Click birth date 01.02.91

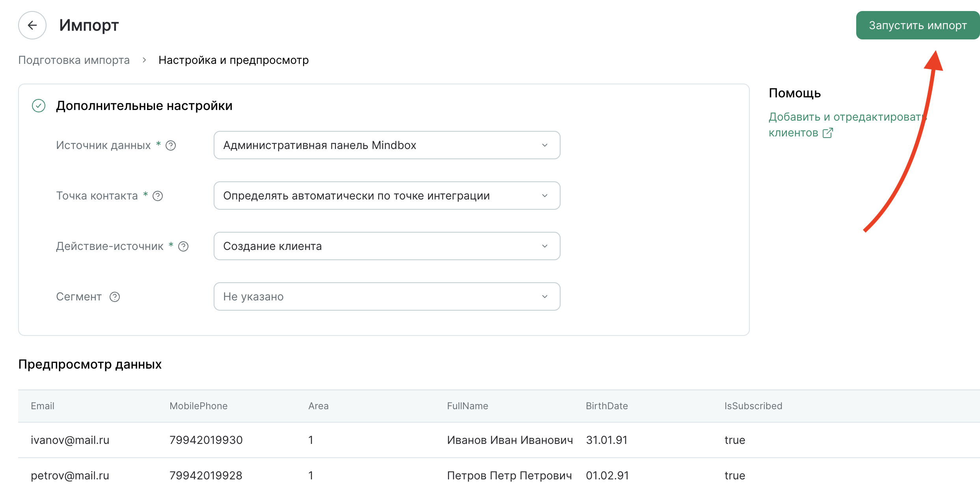[607, 475]
